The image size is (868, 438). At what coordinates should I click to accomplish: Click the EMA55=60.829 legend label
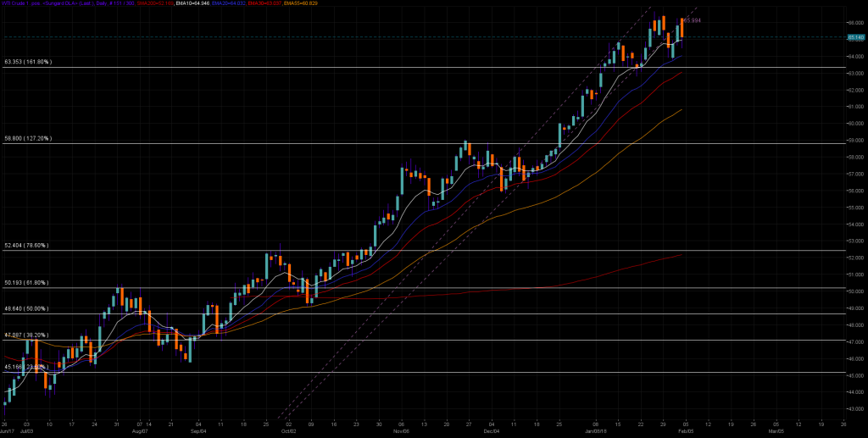301,3
